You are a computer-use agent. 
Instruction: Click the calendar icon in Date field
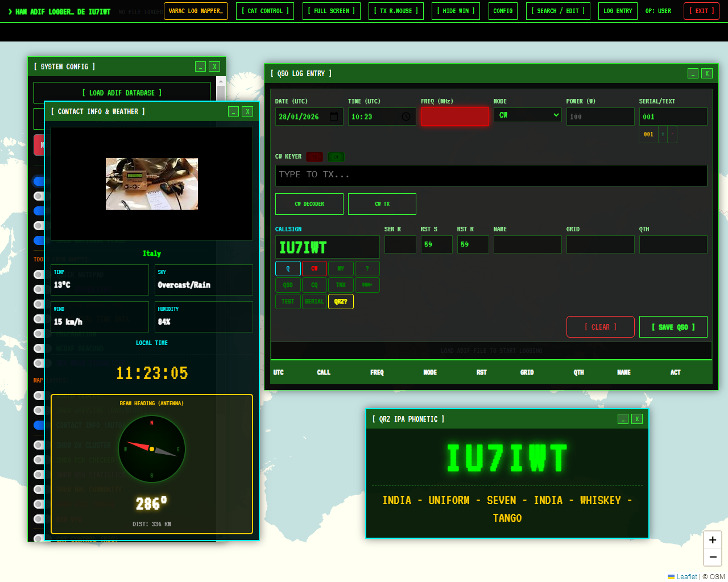(x=334, y=117)
